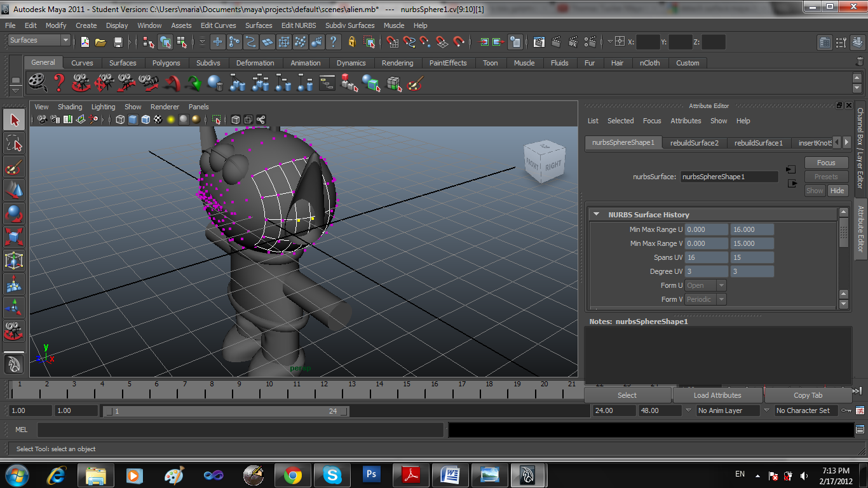
Task: Activate the Rotate tool sphere icon
Action: [14, 213]
